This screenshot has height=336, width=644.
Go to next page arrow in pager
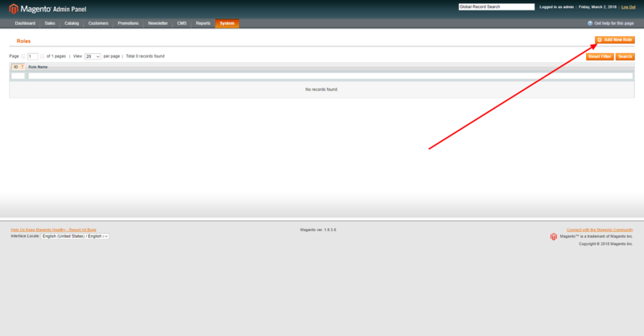click(43, 56)
